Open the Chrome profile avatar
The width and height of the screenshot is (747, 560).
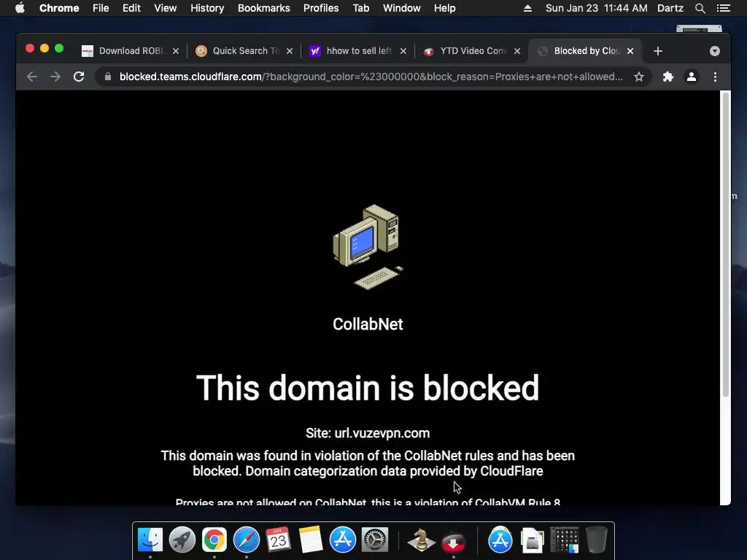692,77
